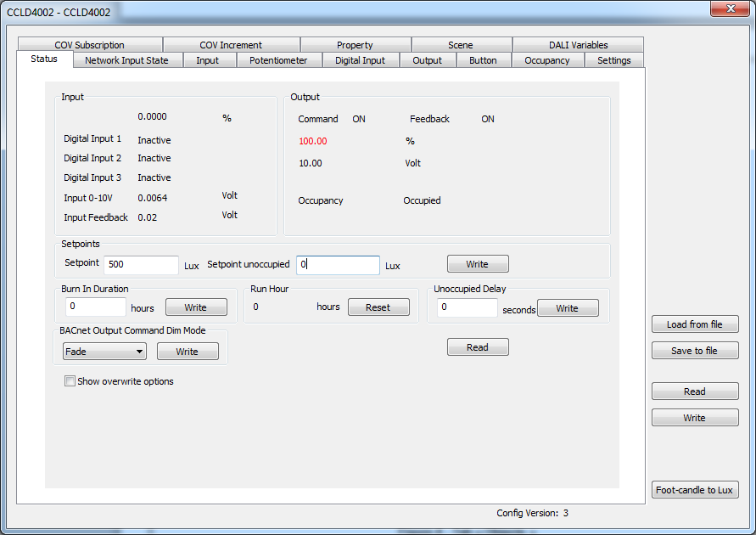
Task: Focus the Setpoint unoccupied input field
Action: pos(338,265)
